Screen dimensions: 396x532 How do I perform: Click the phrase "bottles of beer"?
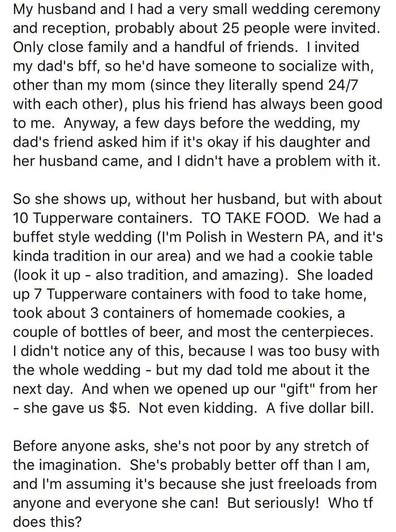tap(130, 332)
